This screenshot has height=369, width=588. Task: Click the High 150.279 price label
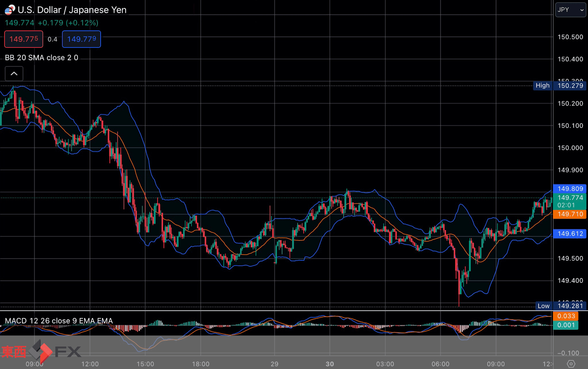tap(560, 85)
